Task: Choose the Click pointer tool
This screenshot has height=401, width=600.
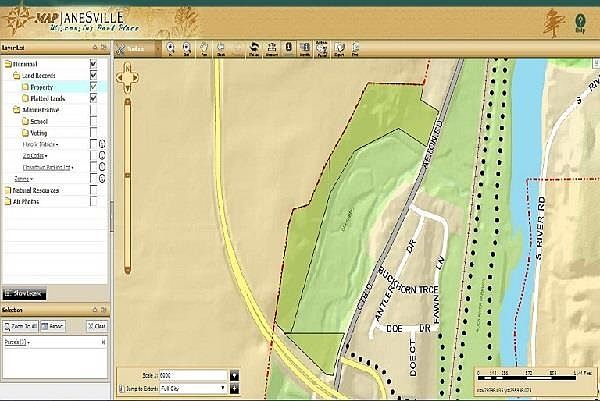Action: [x=221, y=49]
